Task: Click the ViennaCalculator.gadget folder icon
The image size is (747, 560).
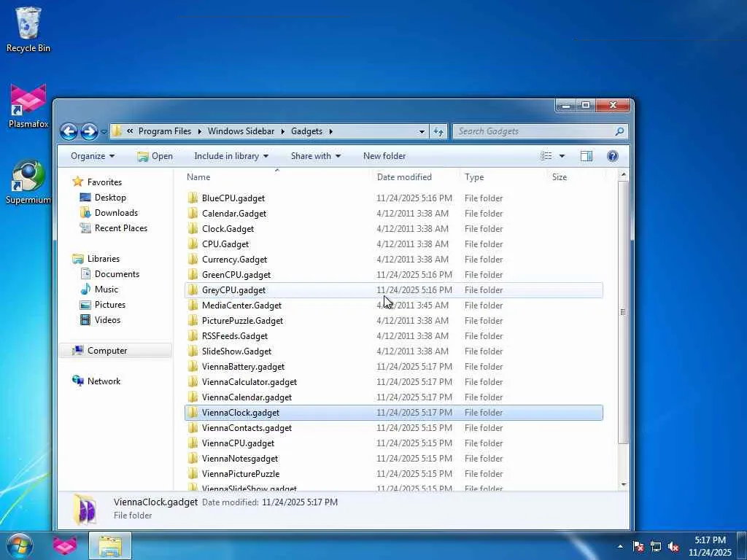Action: coord(193,382)
